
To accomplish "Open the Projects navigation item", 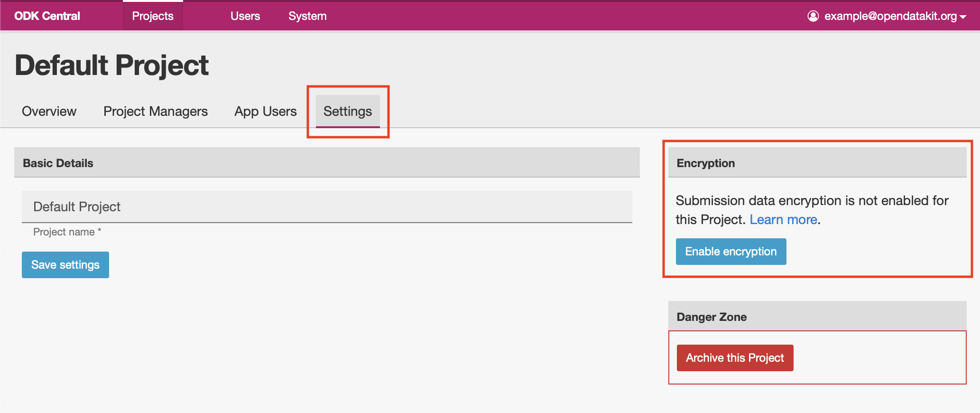I will click(153, 16).
